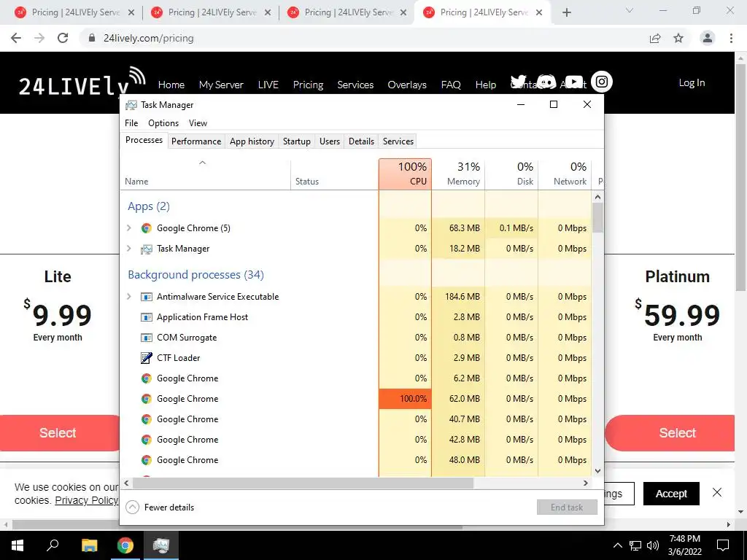The image size is (747, 560).
Task: Expand Antimalware Service Executable row
Action: click(x=128, y=296)
